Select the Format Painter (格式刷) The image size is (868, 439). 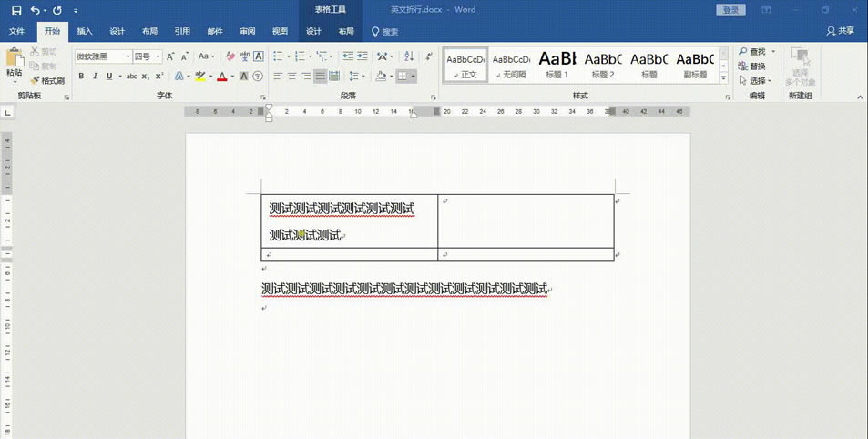click(47, 80)
